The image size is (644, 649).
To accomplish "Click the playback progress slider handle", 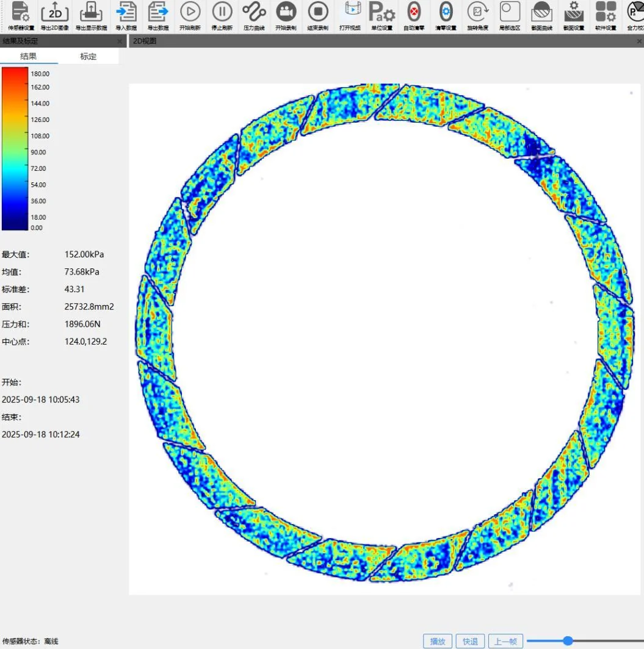I will [x=568, y=640].
